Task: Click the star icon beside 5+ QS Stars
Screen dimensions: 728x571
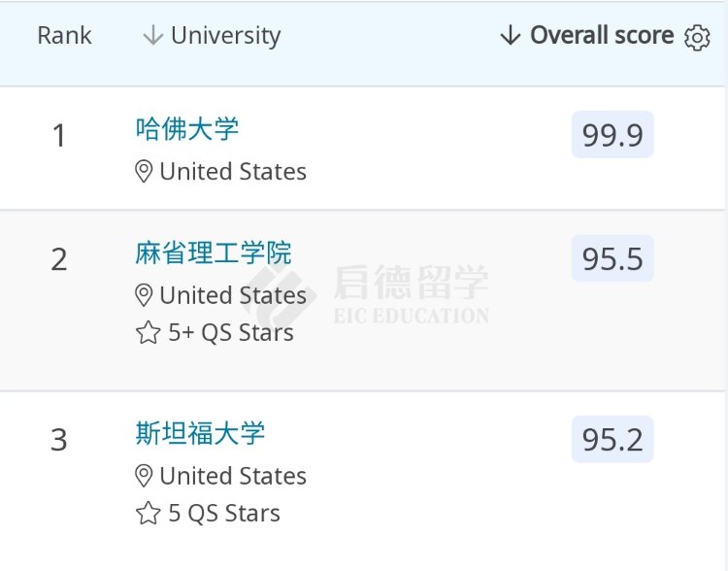Action: [x=148, y=333]
